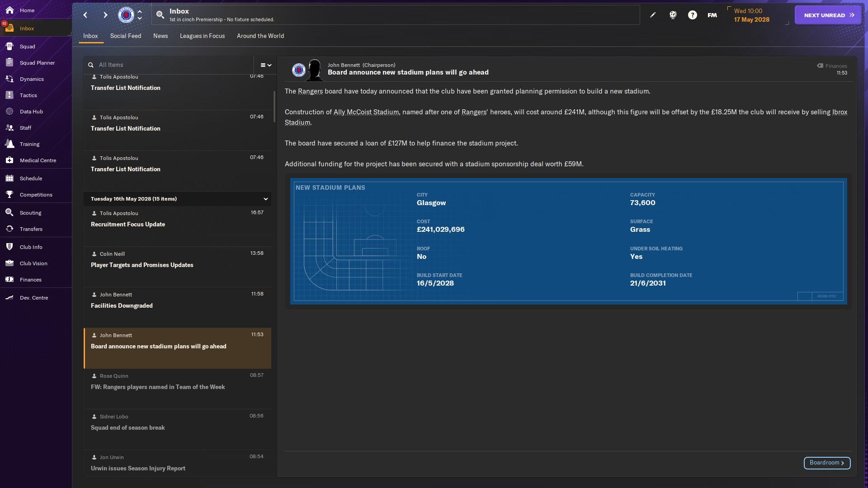This screenshot has width=868, height=488.
Task: Open the Club Info shield icon
Action: point(9,247)
